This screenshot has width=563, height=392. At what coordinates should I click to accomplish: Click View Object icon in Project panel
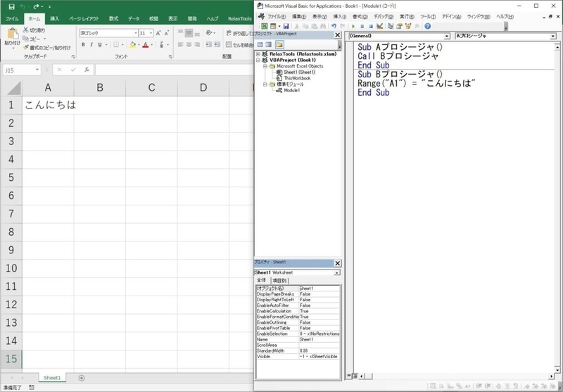tap(269, 44)
